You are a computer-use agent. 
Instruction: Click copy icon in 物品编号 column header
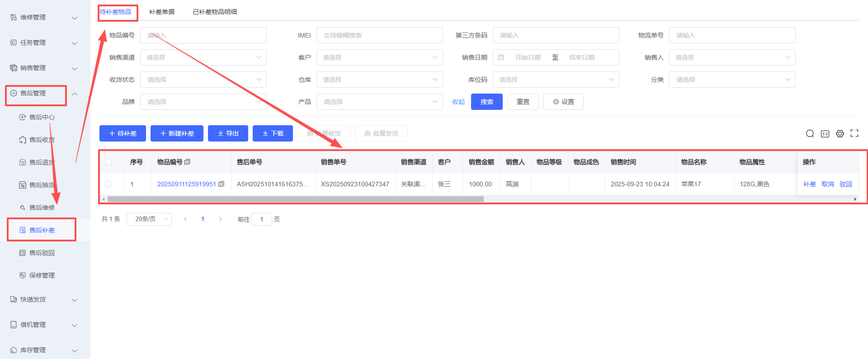coord(187,162)
